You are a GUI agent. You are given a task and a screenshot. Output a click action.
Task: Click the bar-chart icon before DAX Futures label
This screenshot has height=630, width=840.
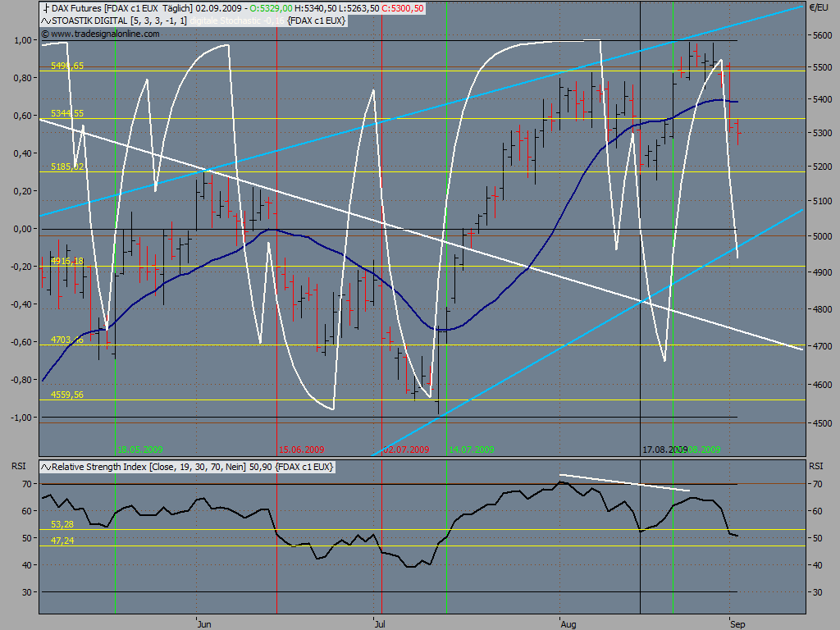pos(46,8)
